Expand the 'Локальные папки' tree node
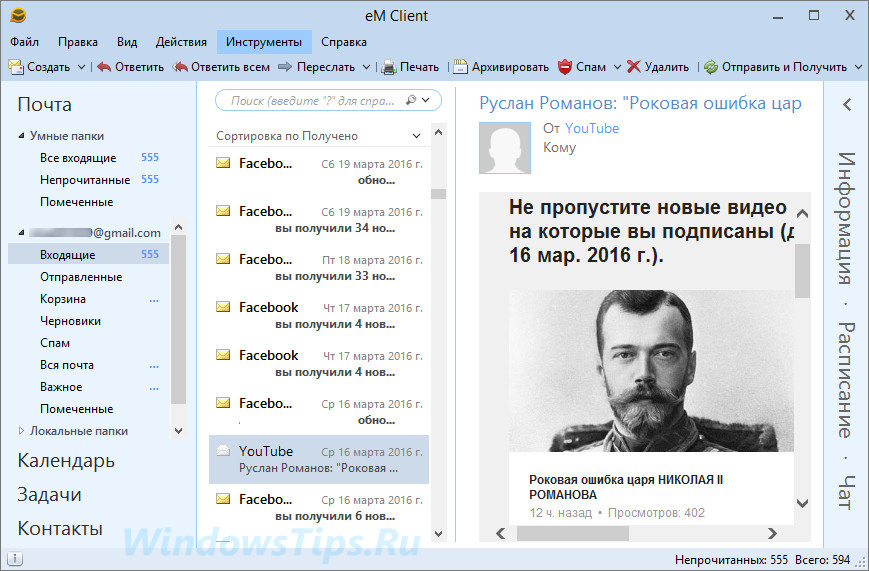 pos(21,430)
